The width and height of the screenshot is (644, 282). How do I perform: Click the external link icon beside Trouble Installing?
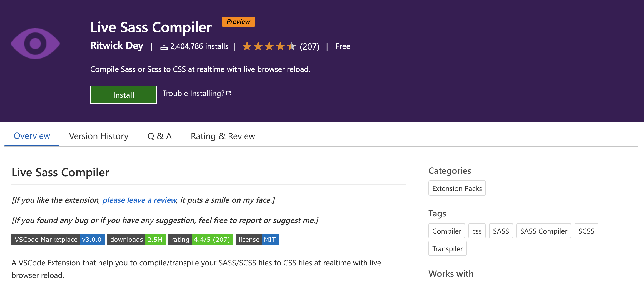pyautogui.click(x=229, y=94)
